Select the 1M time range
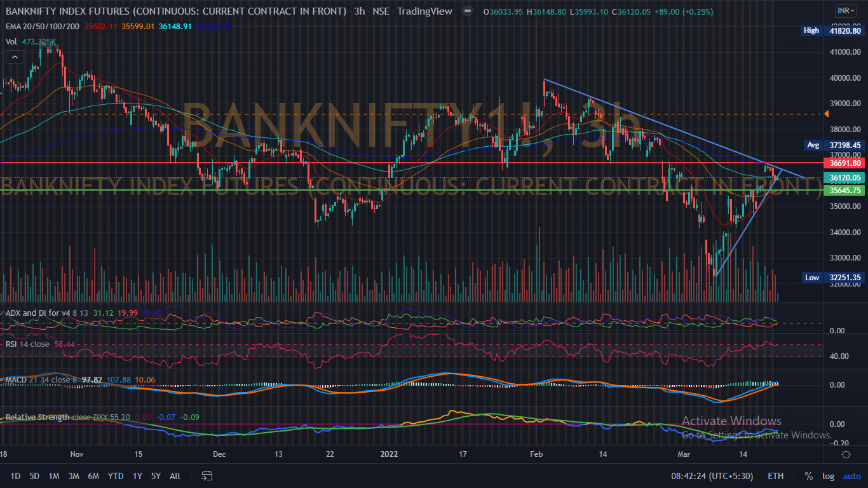868x488 pixels. pos(54,476)
